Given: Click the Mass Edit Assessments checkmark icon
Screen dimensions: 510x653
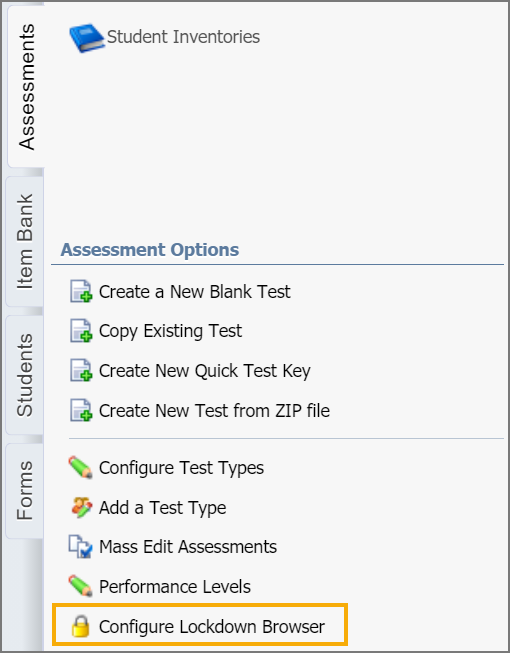Looking at the screenshot, I should pyautogui.click(x=80, y=547).
